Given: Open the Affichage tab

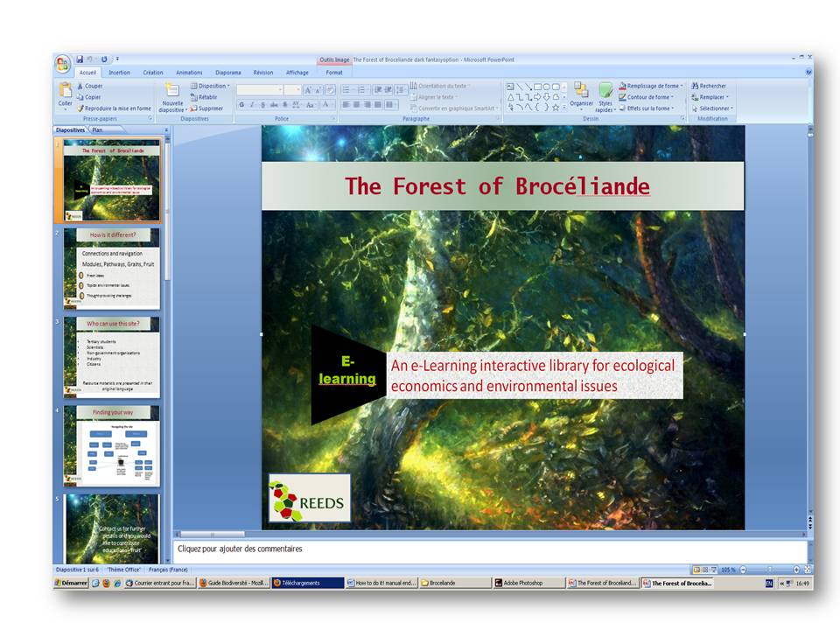Looking at the screenshot, I should pos(297,73).
